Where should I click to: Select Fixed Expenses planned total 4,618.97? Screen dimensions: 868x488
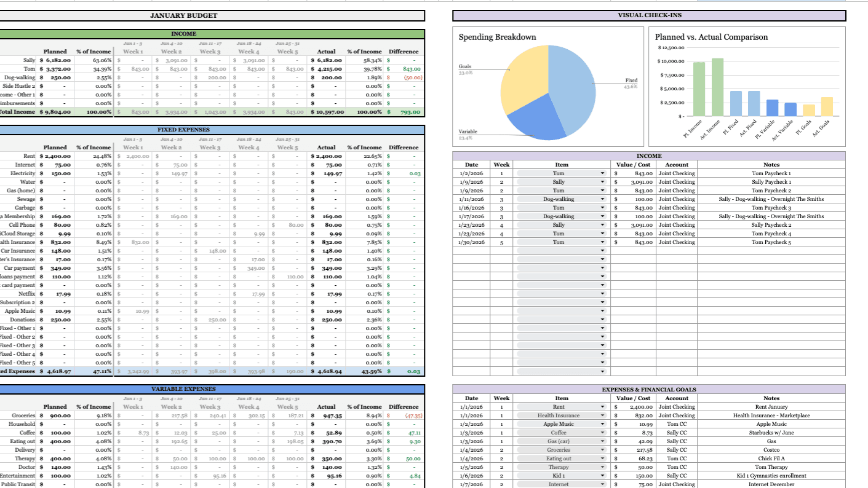pyautogui.click(x=55, y=371)
